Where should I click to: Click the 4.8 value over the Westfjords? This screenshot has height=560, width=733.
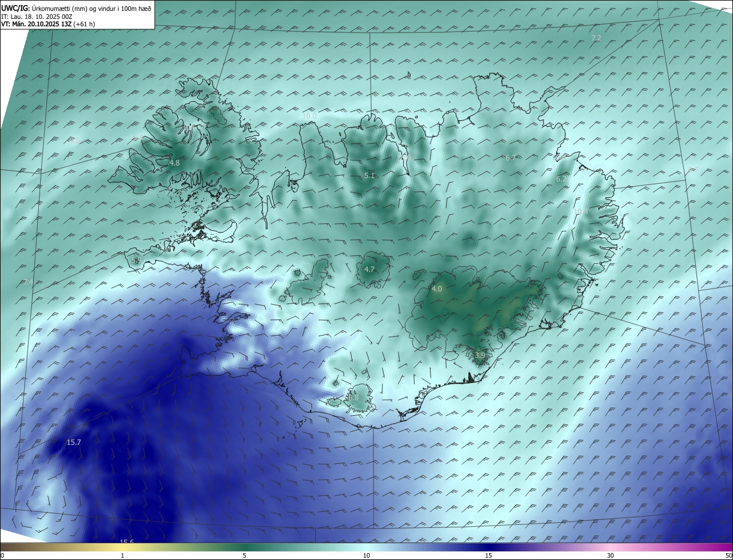point(175,163)
